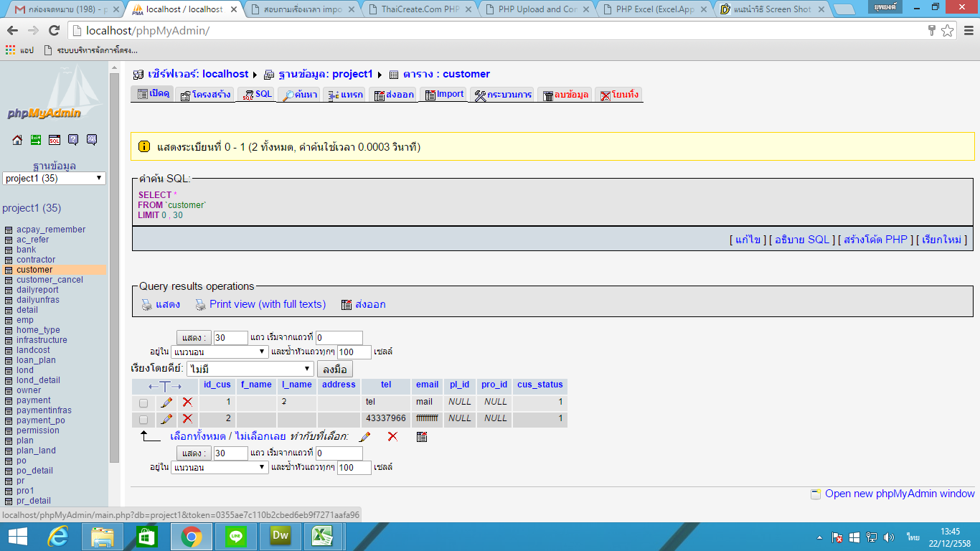This screenshot has width=980, height=551.
Task: Open phpMyAdmin help via question mark icon
Action: [72, 140]
